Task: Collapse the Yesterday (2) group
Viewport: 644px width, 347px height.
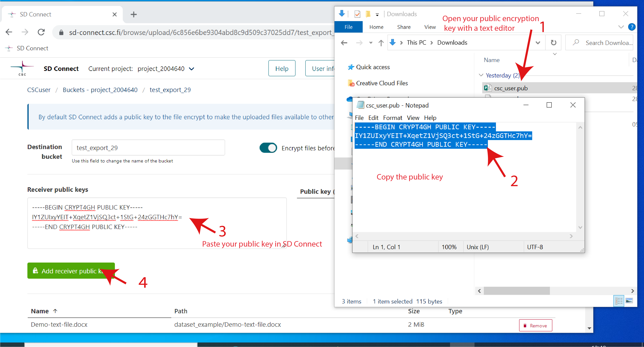Action: pos(481,75)
